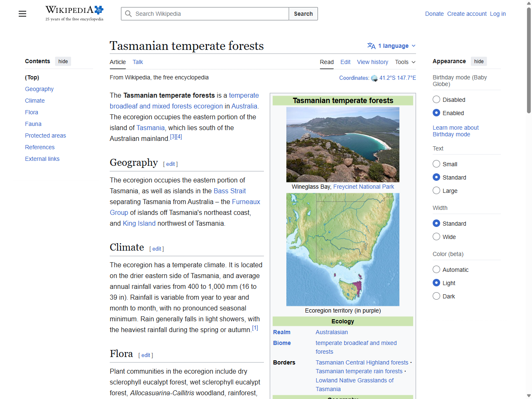Open the main menu hamburger icon
532x399 pixels.
(x=22, y=14)
